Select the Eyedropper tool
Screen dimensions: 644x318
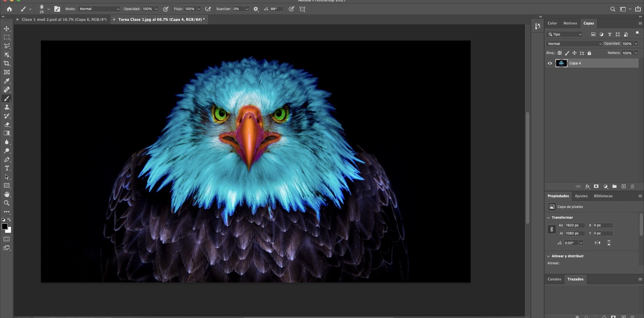(7, 81)
